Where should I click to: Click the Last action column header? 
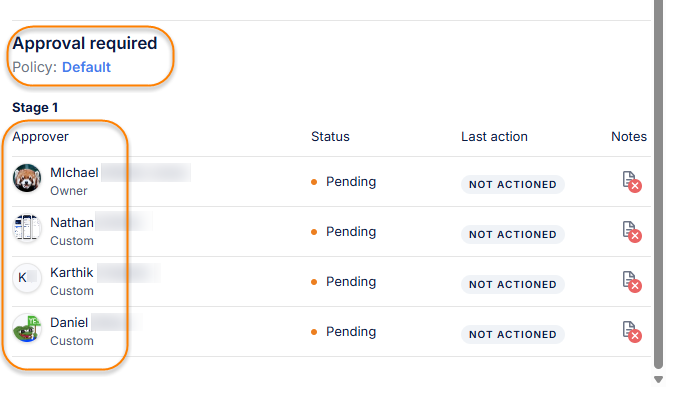tap(494, 136)
